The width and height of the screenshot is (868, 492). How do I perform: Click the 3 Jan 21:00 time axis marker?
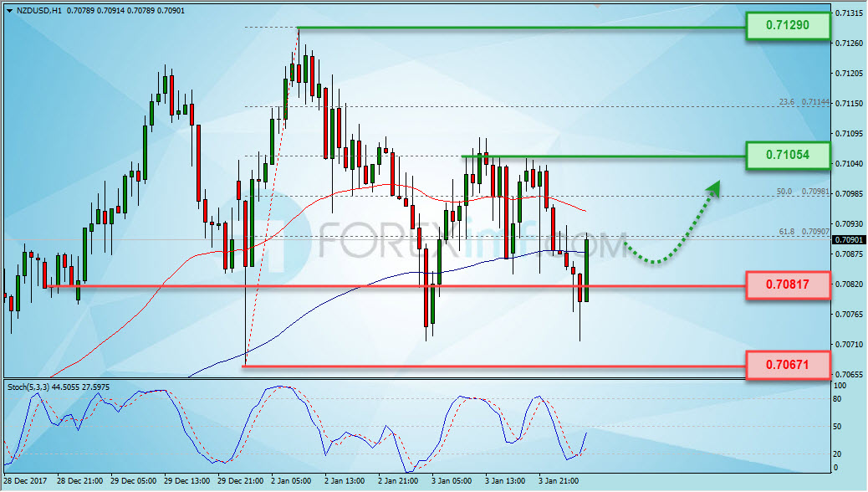559,481
